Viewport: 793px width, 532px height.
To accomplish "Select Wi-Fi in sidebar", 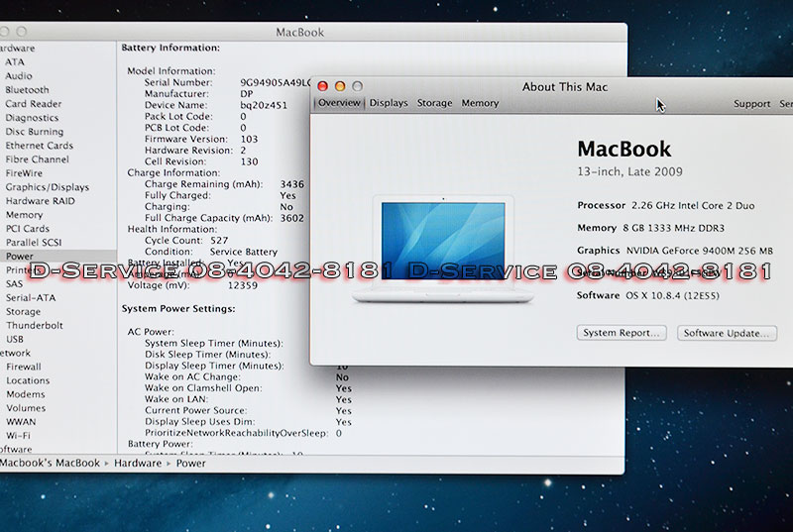I will coord(18,435).
